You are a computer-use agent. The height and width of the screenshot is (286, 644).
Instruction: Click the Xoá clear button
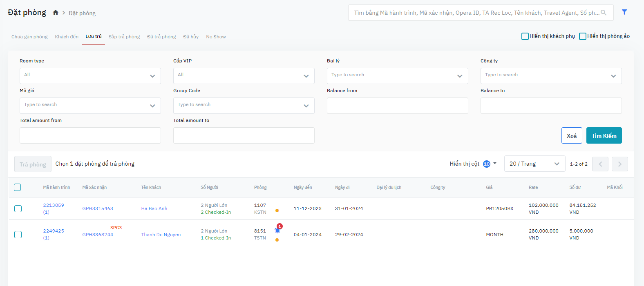tap(571, 135)
